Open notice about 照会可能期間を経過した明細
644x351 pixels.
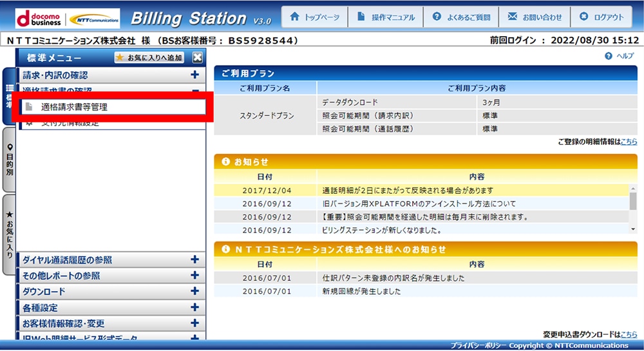[425, 217]
